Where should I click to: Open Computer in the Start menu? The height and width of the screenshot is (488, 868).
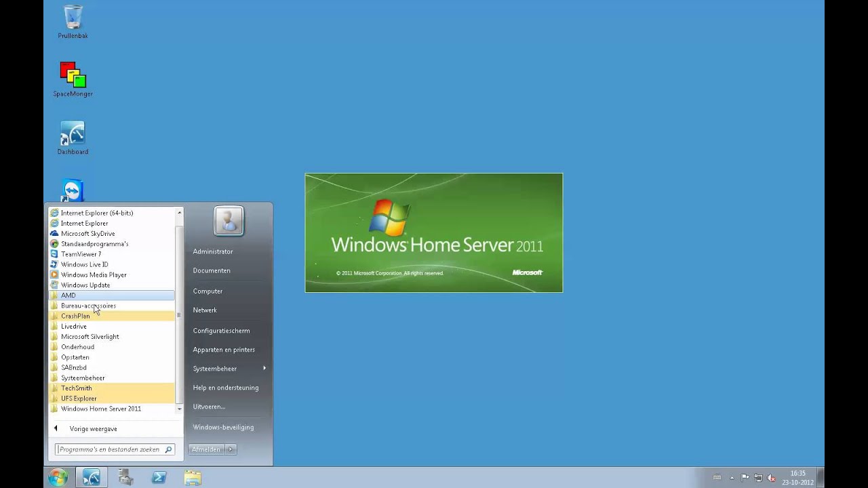tap(208, 291)
